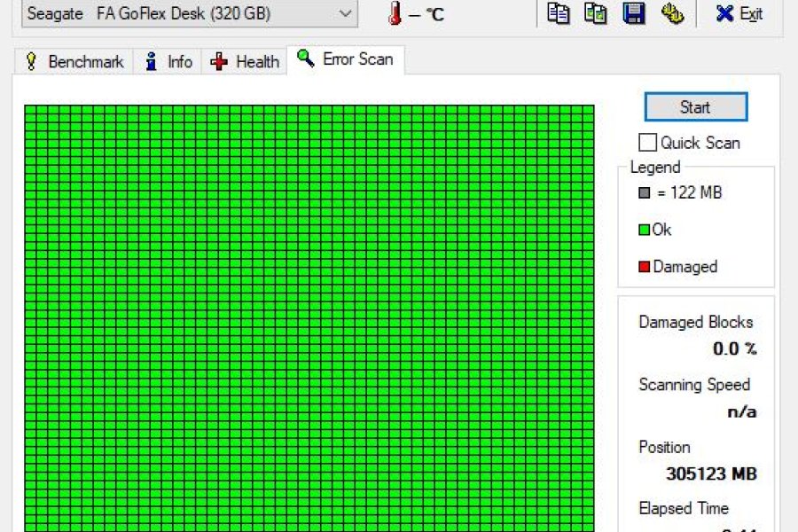Click inside the green block scan map
This screenshot has height=532, width=798.
tap(309, 318)
